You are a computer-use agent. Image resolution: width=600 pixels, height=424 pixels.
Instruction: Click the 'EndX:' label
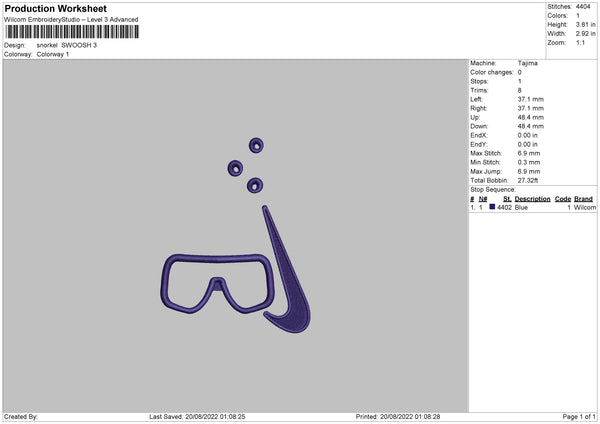479,135
